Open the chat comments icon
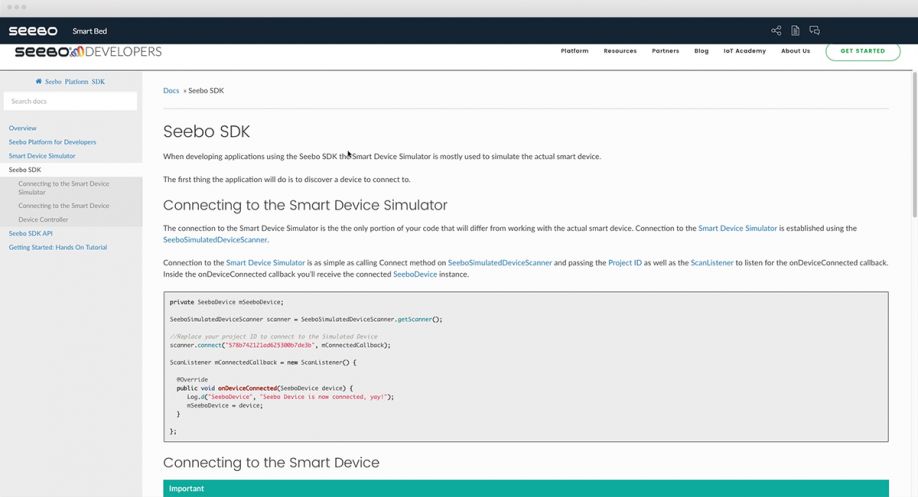 coord(814,30)
